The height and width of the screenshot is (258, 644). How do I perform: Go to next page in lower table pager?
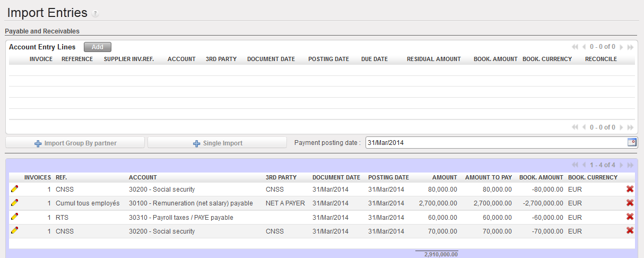[621, 165]
